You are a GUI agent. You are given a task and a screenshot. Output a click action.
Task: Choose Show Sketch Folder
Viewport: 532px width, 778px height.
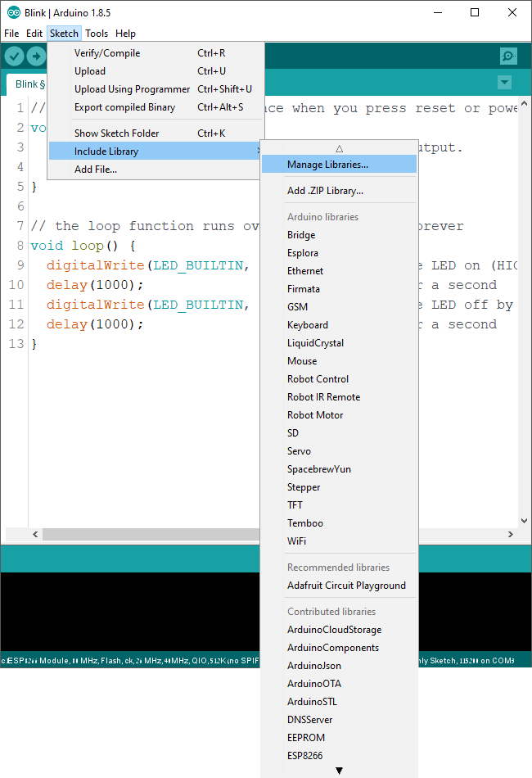pos(156,133)
